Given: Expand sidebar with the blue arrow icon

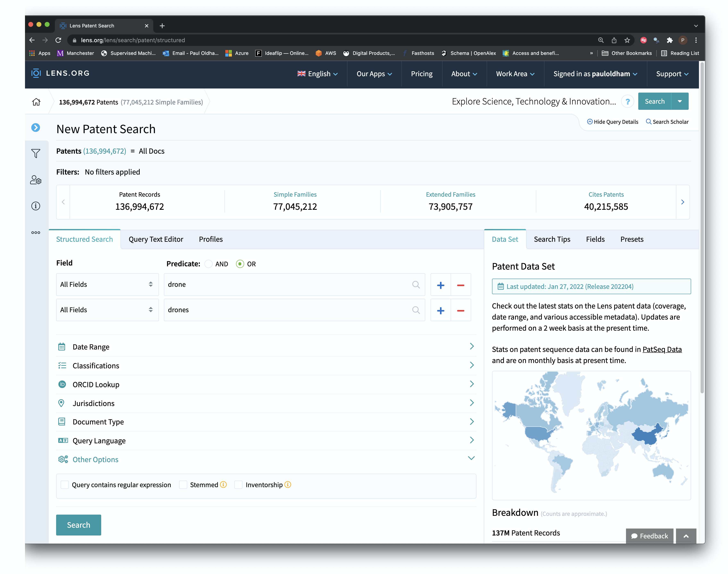Looking at the screenshot, I should click(x=36, y=128).
